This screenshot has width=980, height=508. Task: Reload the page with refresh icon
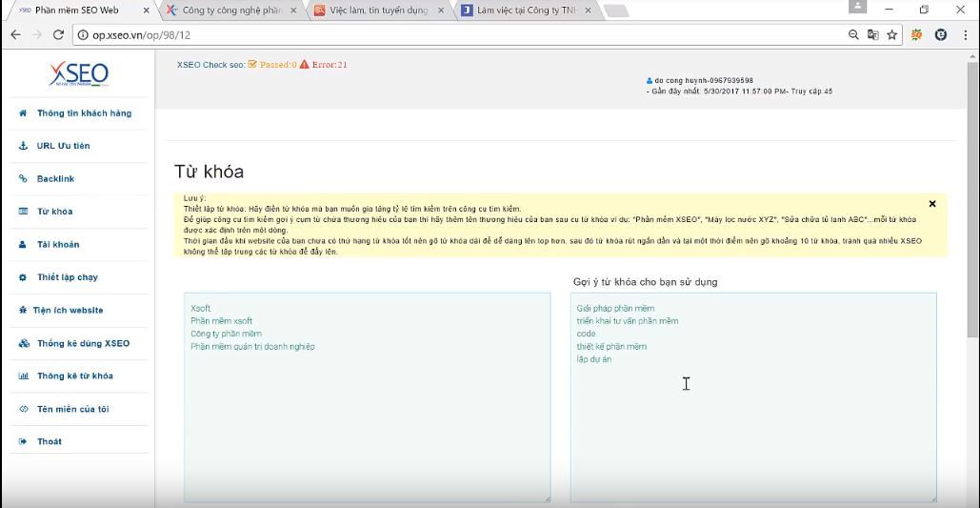[x=58, y=35]
